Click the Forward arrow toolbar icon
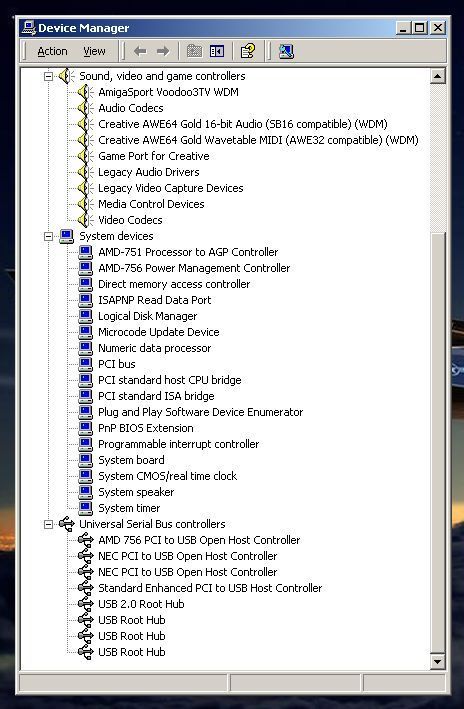 pyautogui.click(x=163, y=51)
